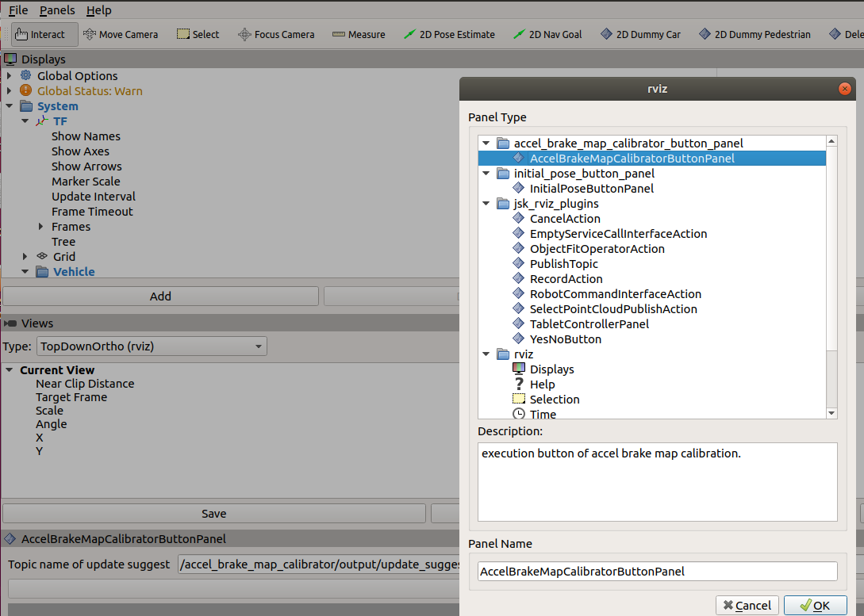Open the view Type dropdown
Viewport: 864px width, 616px height.
click(x=152, y=346)
